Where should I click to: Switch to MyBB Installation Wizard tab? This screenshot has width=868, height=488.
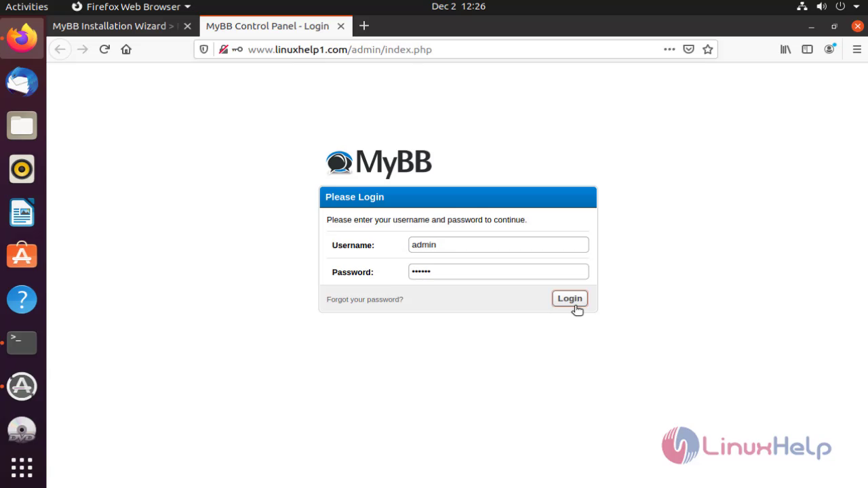click(x=113, y=26)
